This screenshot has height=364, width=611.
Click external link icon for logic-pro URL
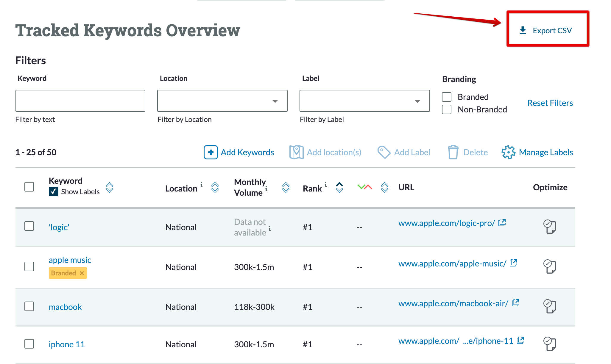point(502,222)
